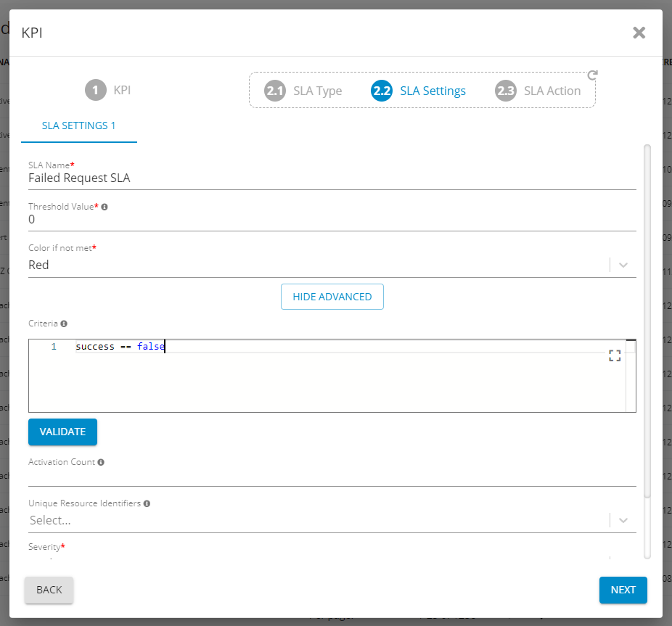This screenshot has height=626, width=672.
Task: Click the Unique Resource Identifiers info icon
Action: 147,503
